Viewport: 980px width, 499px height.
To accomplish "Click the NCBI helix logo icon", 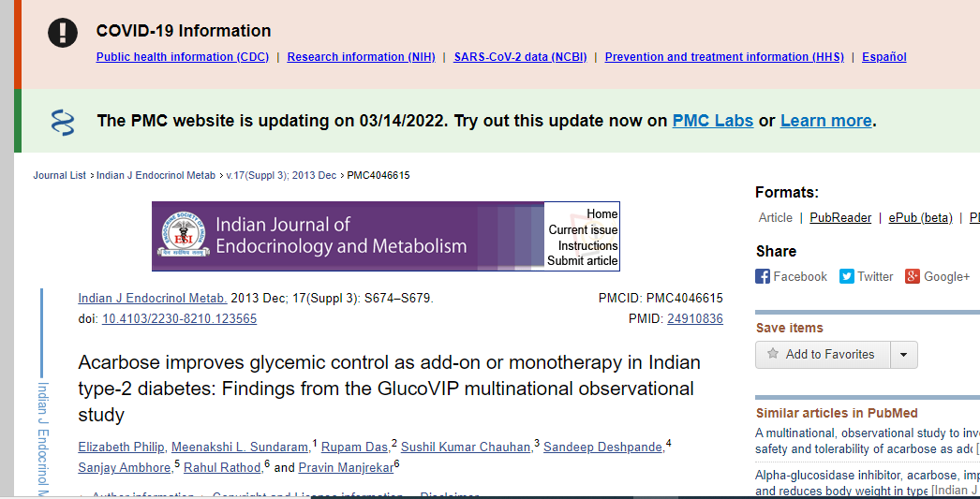I will 63,122.
